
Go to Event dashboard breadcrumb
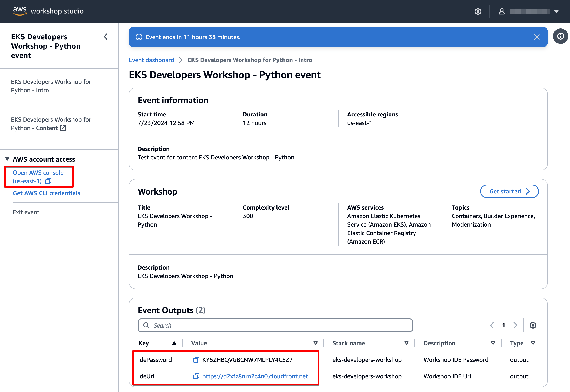(x=151, y=60)
